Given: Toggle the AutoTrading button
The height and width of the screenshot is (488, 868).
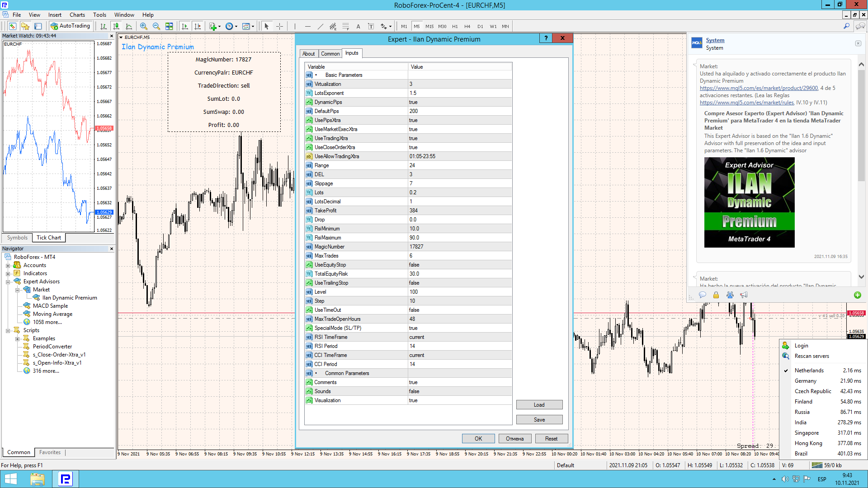Looking at the screenshot, I should (71, 26).
